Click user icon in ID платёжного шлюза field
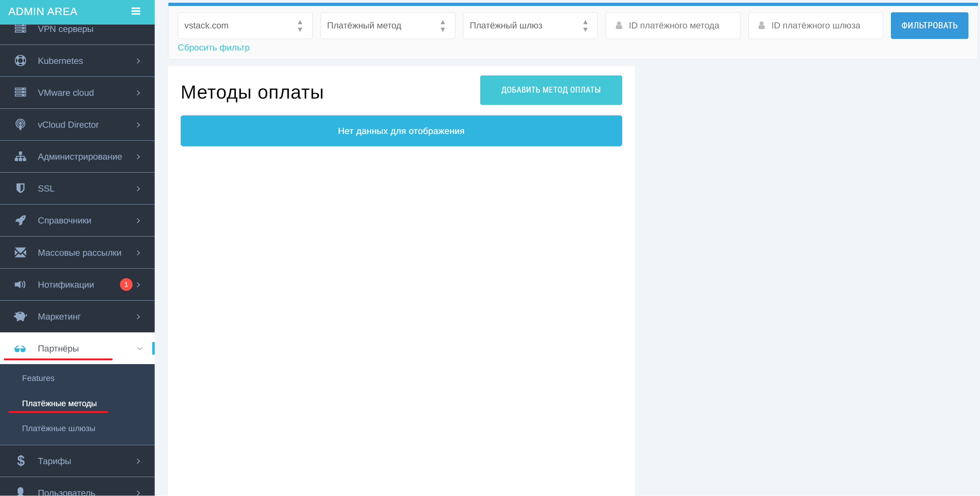Screen dimensions: 980x496 [x=761, y=26]
